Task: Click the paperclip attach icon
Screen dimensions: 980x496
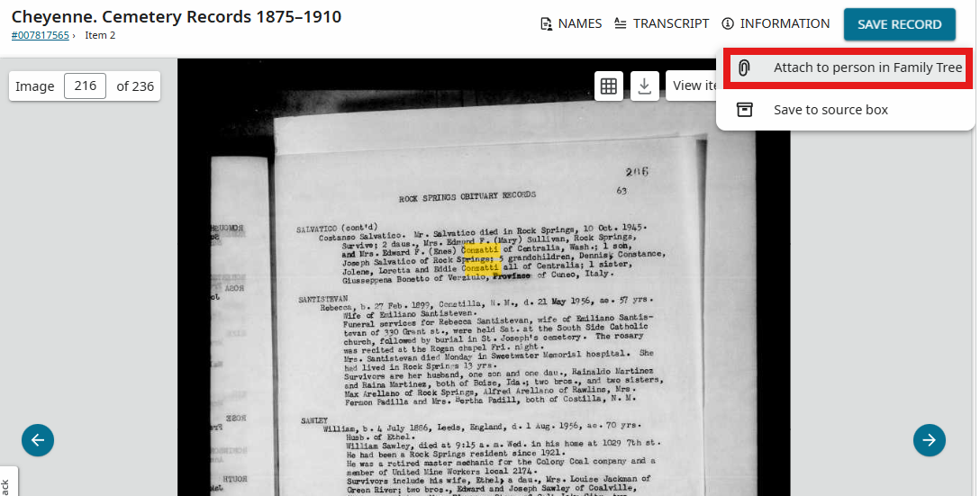Action: (744, 68)
